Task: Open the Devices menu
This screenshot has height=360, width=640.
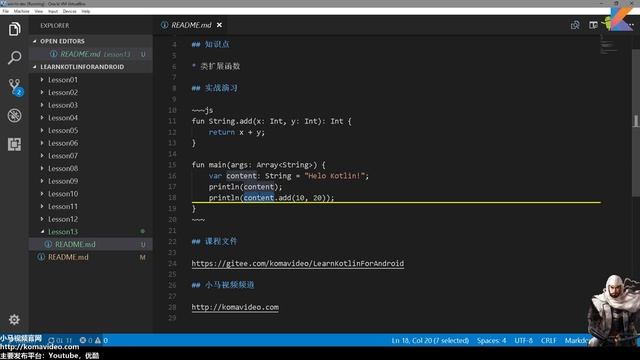Action: click(x=69, y=11)
